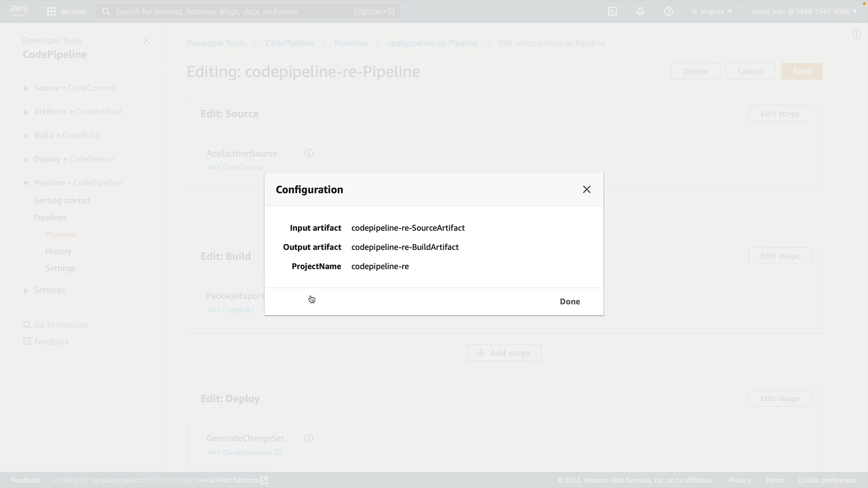
Task: Open the notifications bell
Action: [x=641, y=12]
